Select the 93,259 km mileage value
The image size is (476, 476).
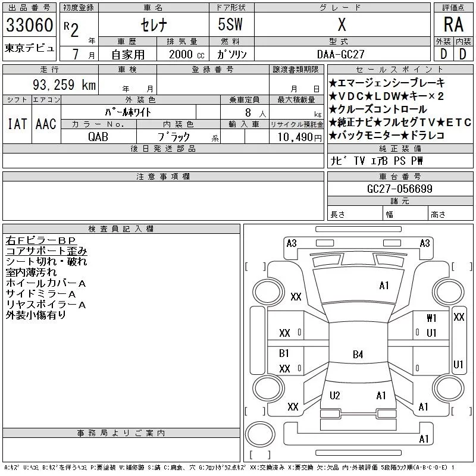tap(64, 85)
